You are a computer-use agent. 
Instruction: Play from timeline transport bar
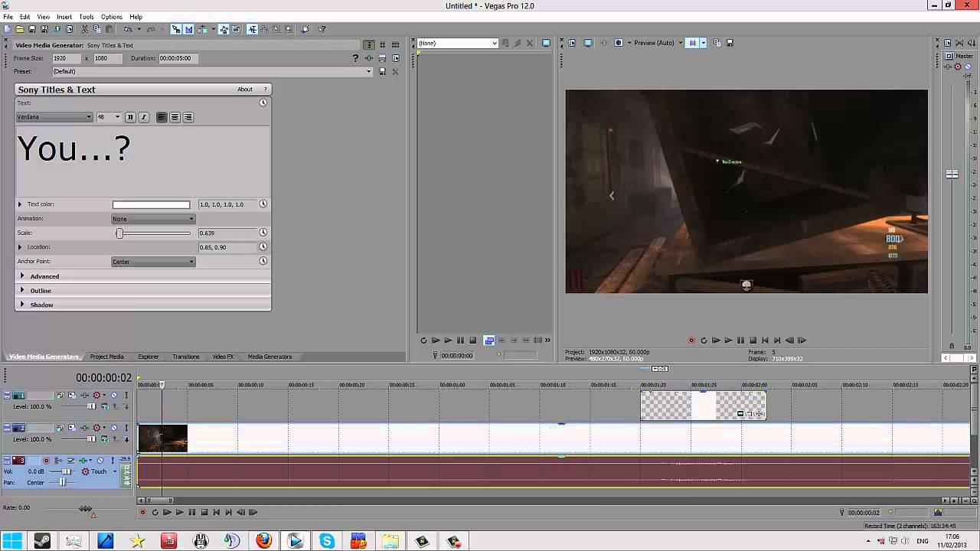pos(179,512)
